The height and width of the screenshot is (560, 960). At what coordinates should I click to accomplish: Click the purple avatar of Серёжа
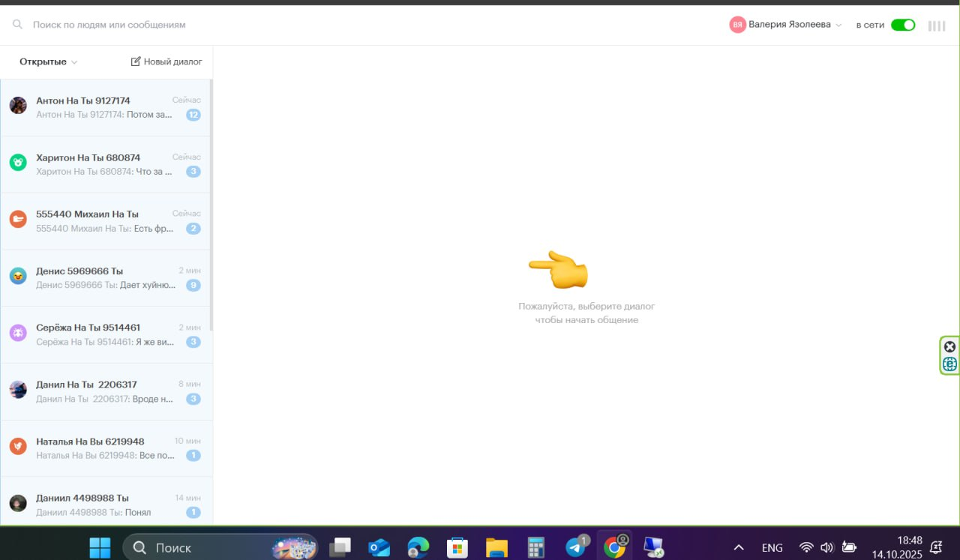(x=18, y=333)
